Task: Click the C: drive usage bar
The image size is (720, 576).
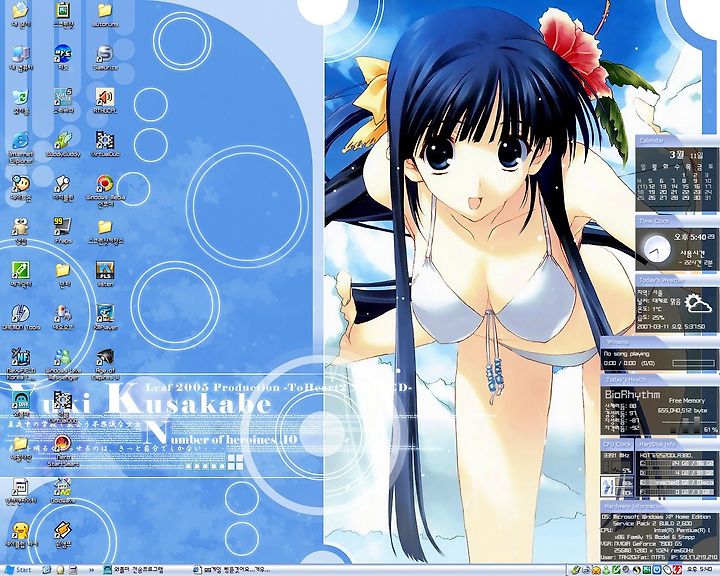Action: tap(676, 463)
